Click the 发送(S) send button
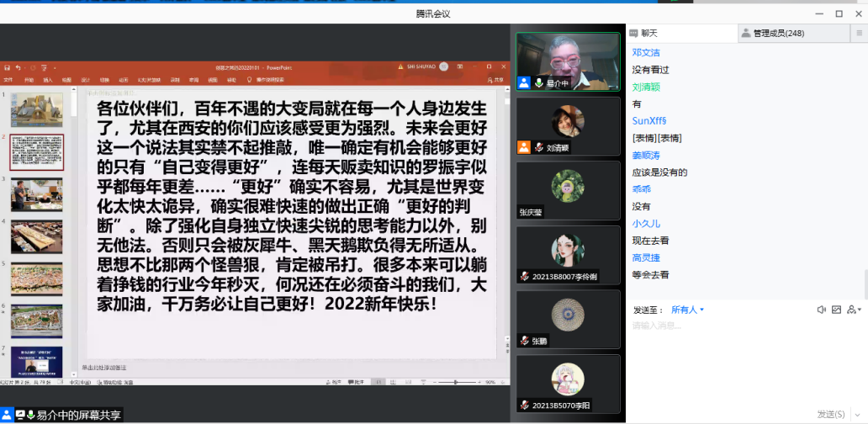This screenshot has width=868, height=424. 830,414
